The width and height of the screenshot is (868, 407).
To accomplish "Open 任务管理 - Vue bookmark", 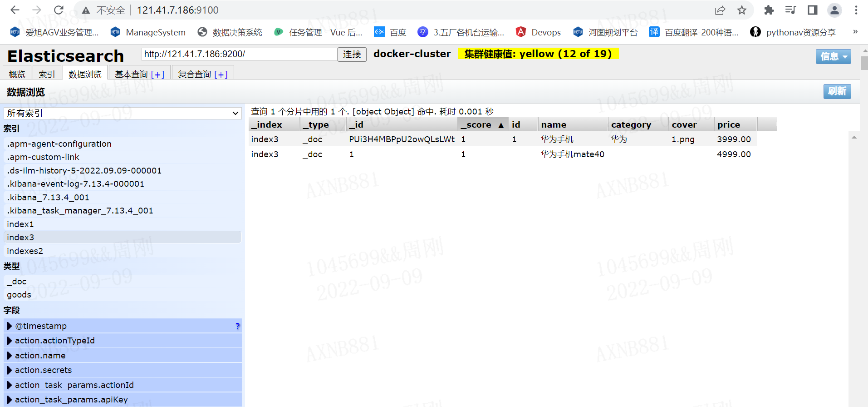I will coord(318,32).
